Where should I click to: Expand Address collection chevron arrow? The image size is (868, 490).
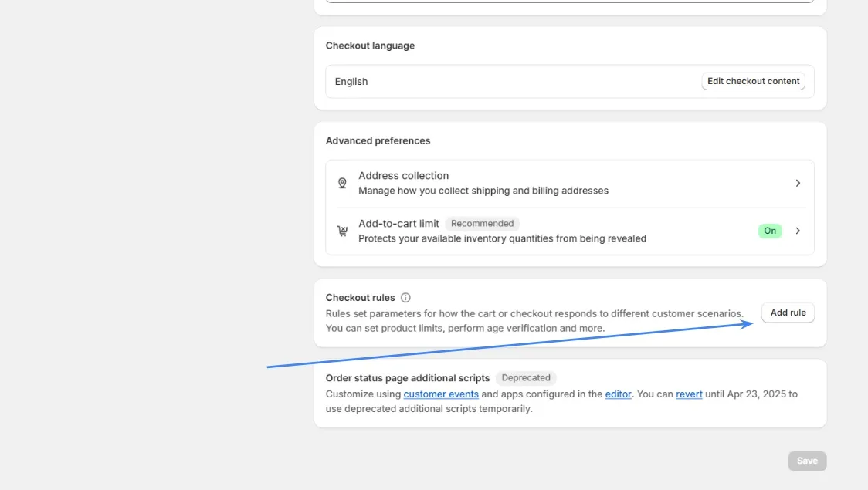coord(798,183)
